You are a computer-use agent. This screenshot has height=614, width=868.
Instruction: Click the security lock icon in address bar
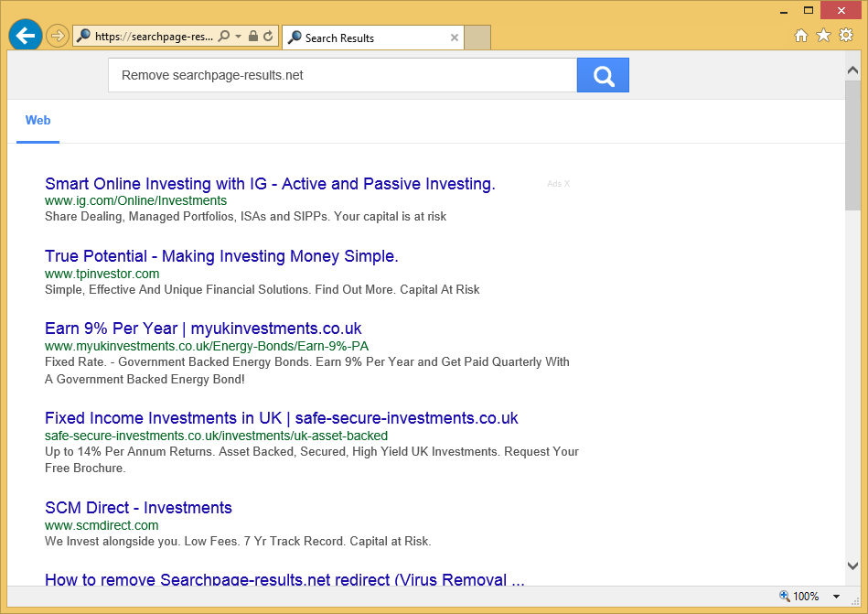[253, 37]
